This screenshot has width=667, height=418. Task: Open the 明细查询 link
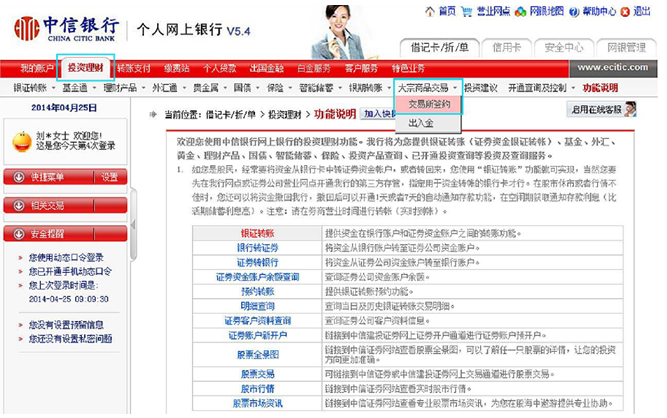click(x=257, y=306)
